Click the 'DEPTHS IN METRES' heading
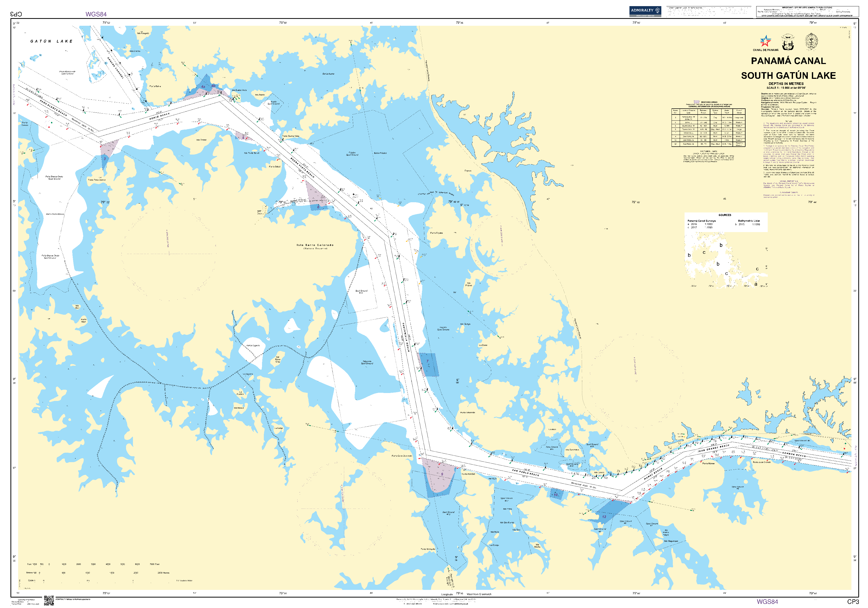868x608 pixels. [x=786, y=84]
